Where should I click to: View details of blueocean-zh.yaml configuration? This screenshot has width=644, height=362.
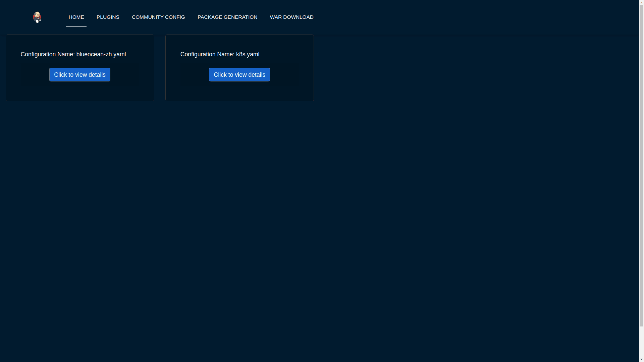tap(79, 74)
